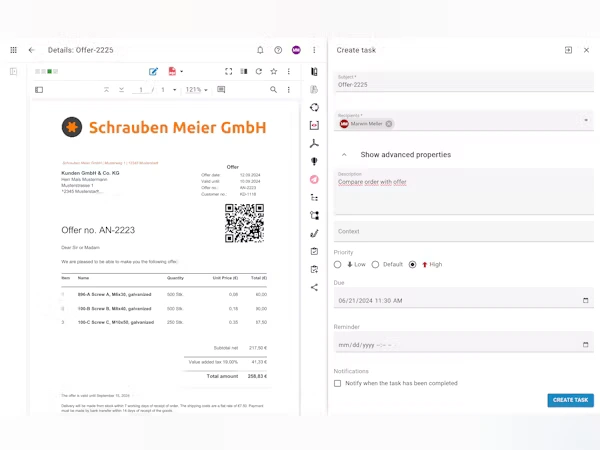600x450 pixels.
Task: Open the purple user avatar menu
Action: pos(296,50)
